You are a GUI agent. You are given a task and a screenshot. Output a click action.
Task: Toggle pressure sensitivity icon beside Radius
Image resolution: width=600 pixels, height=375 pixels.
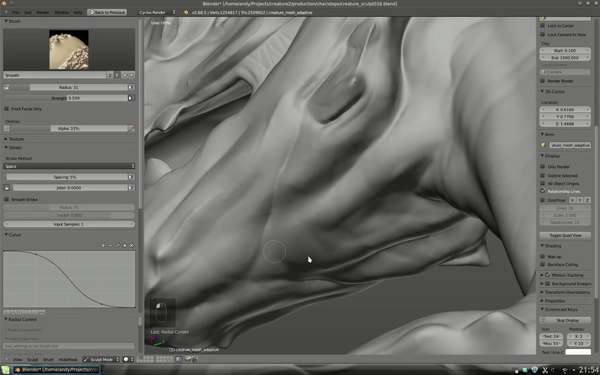[130, 88]
